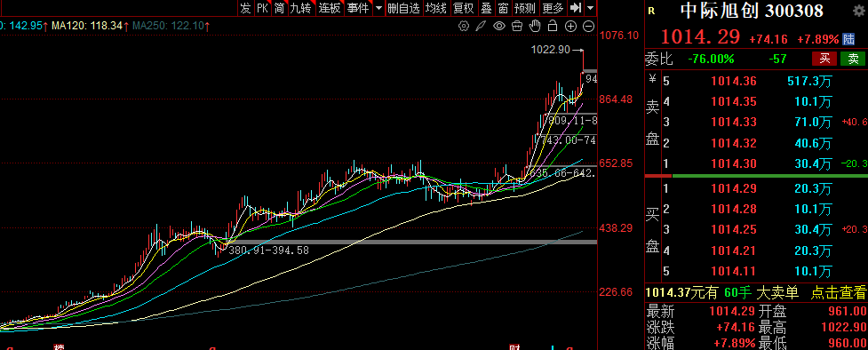
Task: Open the PK comparison tool
Action: [x=262, y=8]
